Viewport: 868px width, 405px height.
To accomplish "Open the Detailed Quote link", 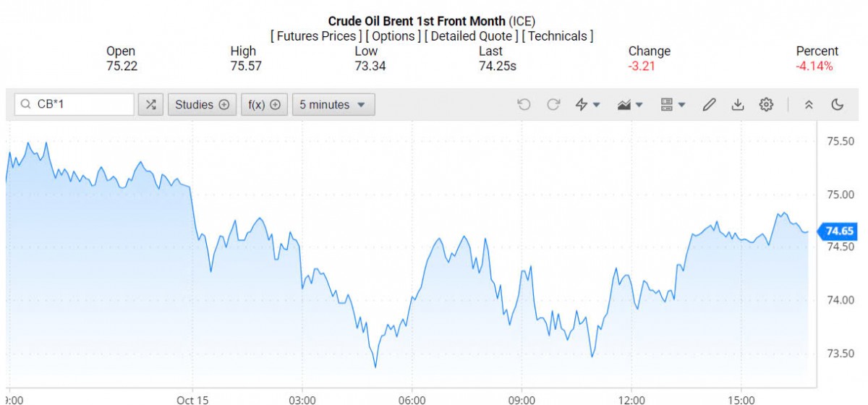I will 471,35.
